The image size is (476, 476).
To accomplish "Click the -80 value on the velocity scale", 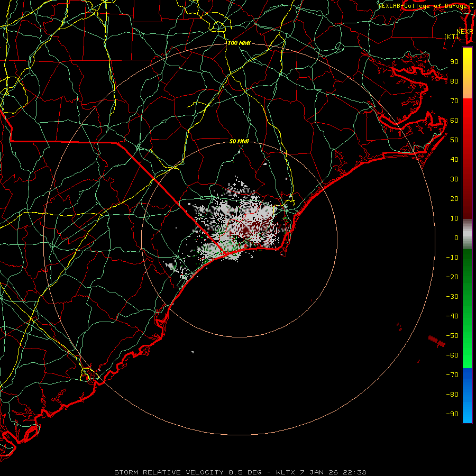I will tap(452, 395).
